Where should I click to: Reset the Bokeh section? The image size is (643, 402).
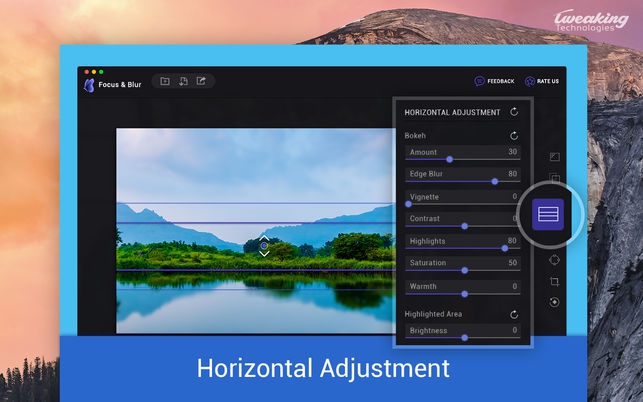(x=514, y=136)
